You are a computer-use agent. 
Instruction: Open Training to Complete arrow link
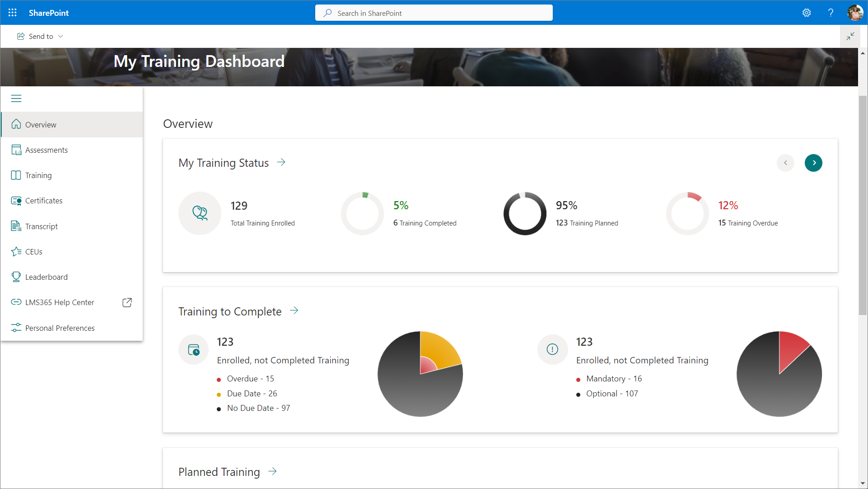pyautogui.click(x=294, y=310)
